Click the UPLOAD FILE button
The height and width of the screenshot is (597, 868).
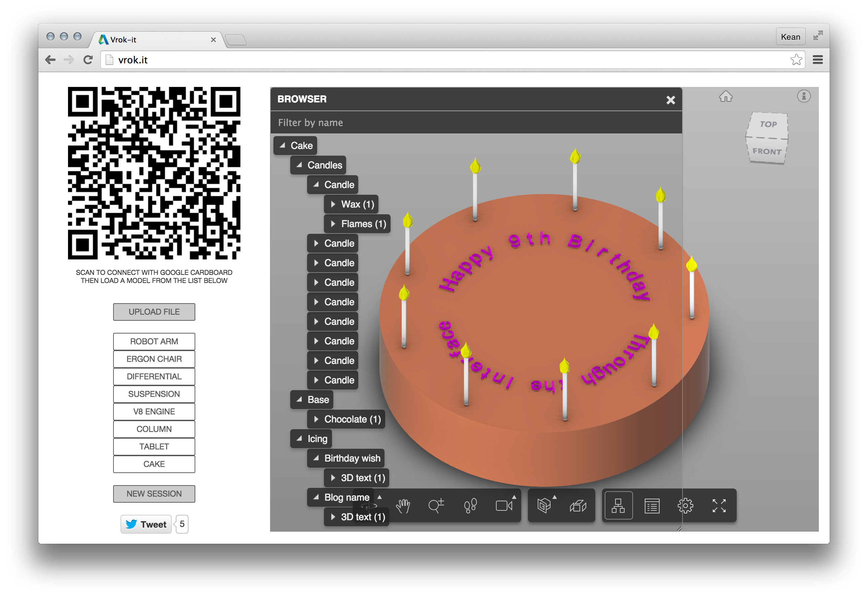[x=154, y=312]
